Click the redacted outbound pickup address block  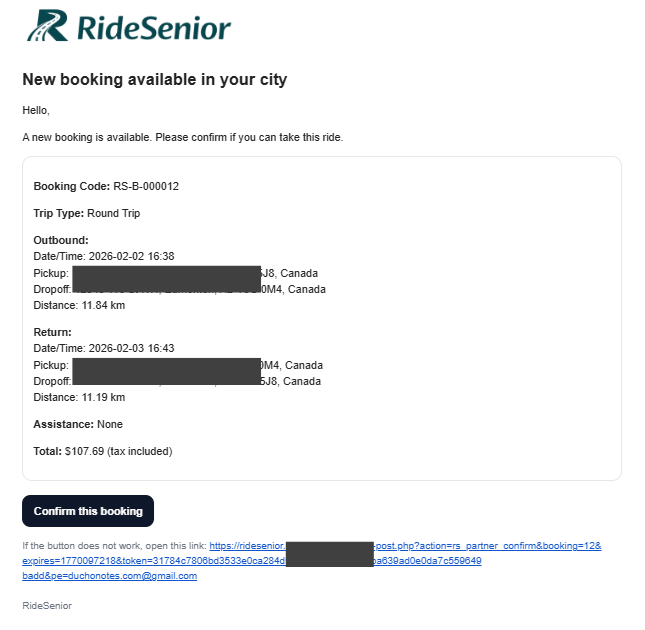167,279
